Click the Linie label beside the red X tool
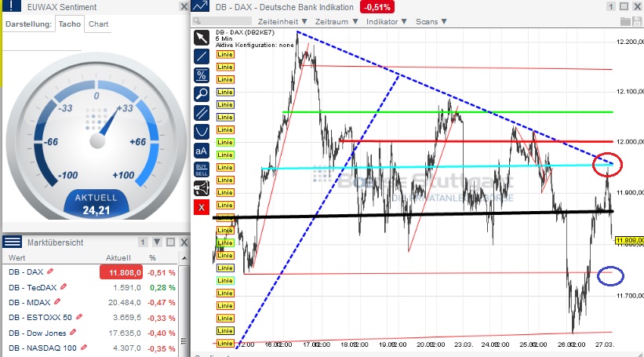This screenshot has width=644, height=357. (x=225, y=205)
